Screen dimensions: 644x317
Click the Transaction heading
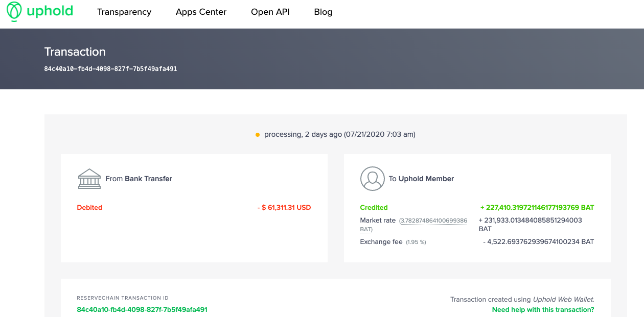coord(75,52)
